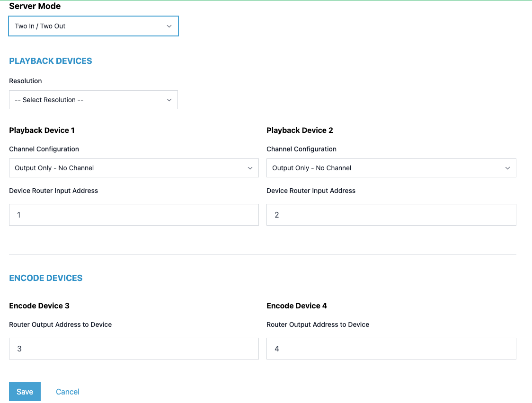Open the Server Mode dropdown
The width and height of the screenshot is (532, 403).
tap(93, 26)
